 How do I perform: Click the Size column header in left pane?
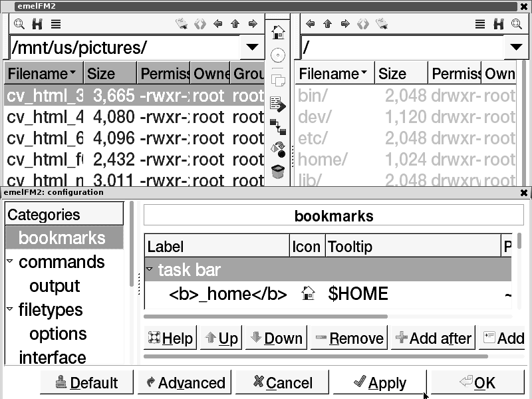coord(110,73)
